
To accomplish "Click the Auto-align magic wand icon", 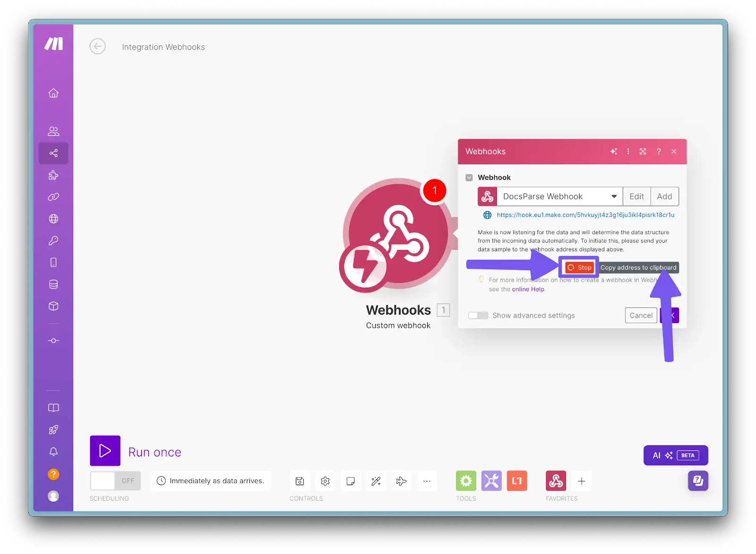I will pos(376,481).
